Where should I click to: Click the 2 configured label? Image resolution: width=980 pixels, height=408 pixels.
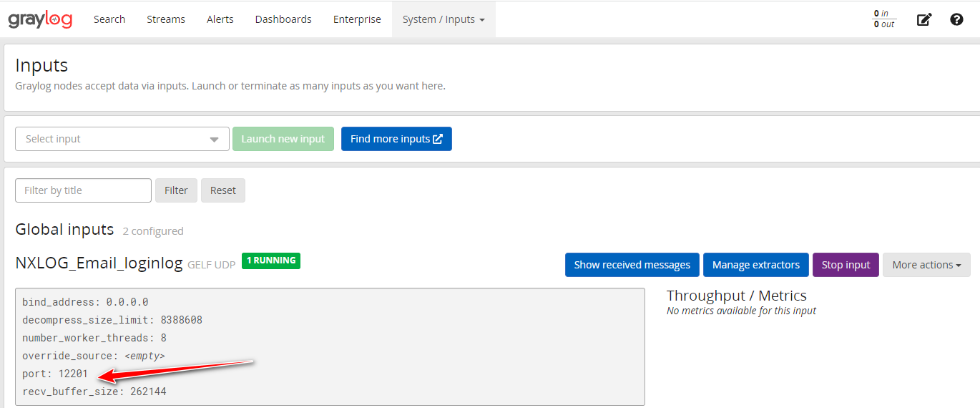pyautogui.click(x=153, y=231)
